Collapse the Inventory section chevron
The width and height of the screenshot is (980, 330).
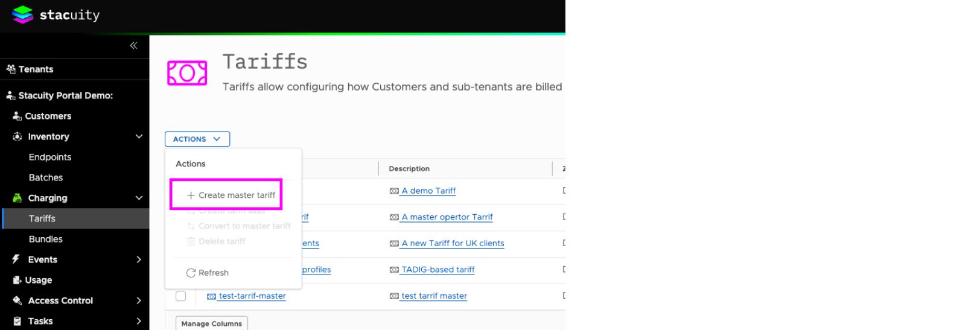[x=139, y=136]
